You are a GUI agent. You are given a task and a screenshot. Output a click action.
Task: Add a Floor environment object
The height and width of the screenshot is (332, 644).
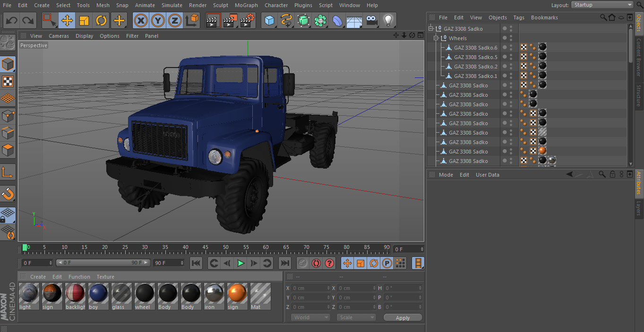[x=354, y=20]
